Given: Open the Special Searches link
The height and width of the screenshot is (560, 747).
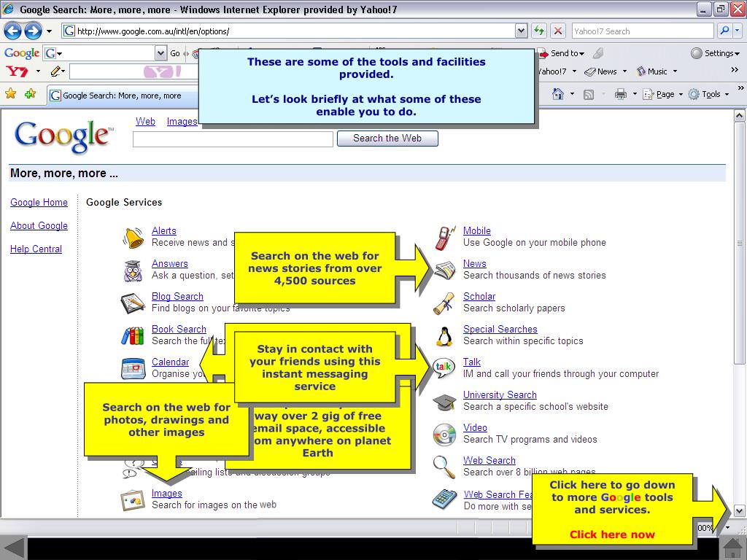Looking at the screenshot, I should tap(500, 330).
